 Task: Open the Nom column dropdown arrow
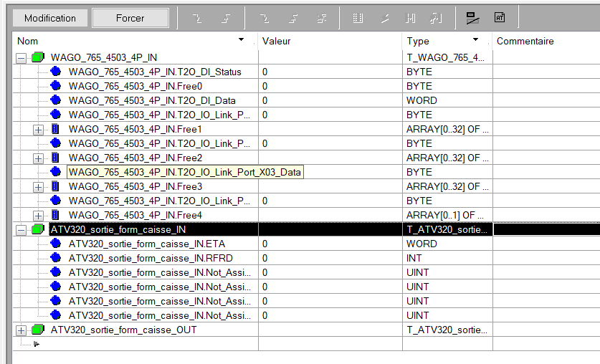241,40
